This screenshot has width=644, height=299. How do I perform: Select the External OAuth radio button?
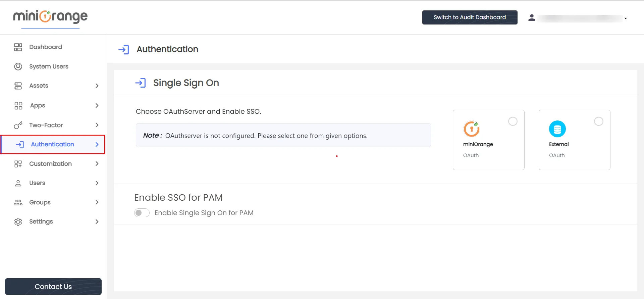pyautogui.click(x=598, y=121)
